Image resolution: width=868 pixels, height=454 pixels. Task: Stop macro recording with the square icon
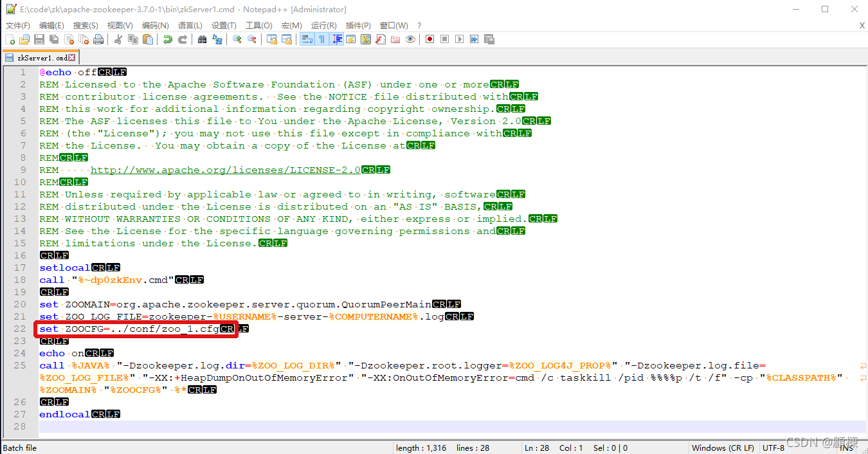click(x=445, y=39)
